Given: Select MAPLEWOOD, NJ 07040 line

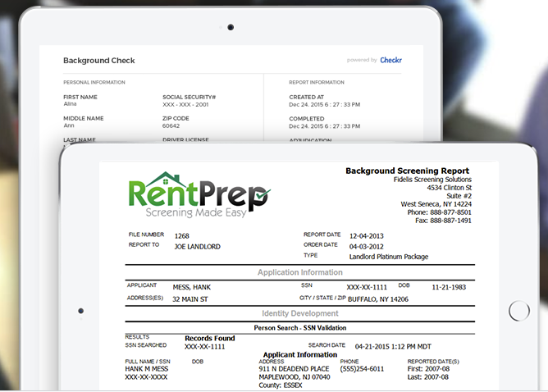Looking at the screenshot, I should (295, 377).
